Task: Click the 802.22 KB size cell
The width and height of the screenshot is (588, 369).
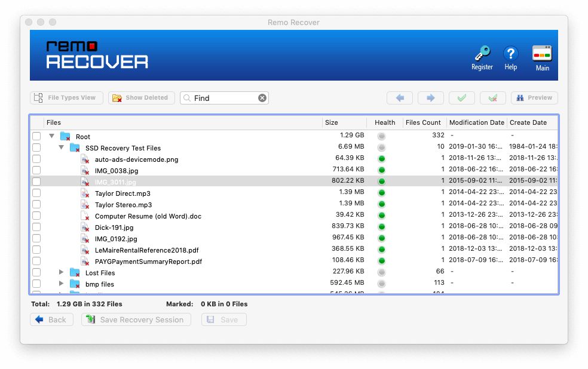Action: pyautogui.click(x=348, y=180)
